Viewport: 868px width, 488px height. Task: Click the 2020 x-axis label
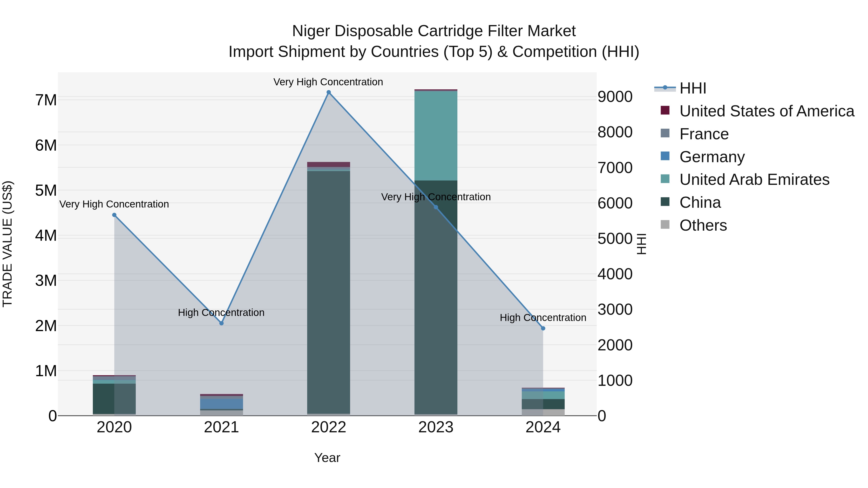[x=114, y=427]
